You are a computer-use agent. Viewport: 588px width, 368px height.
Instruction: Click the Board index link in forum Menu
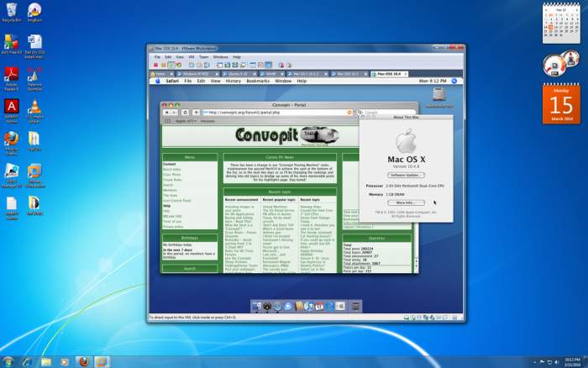coord(171,169)
